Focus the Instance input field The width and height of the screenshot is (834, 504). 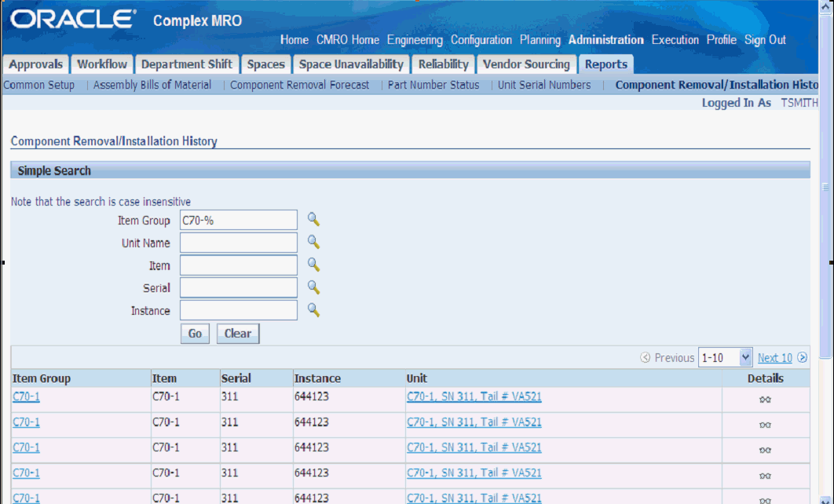pos(238,310)
